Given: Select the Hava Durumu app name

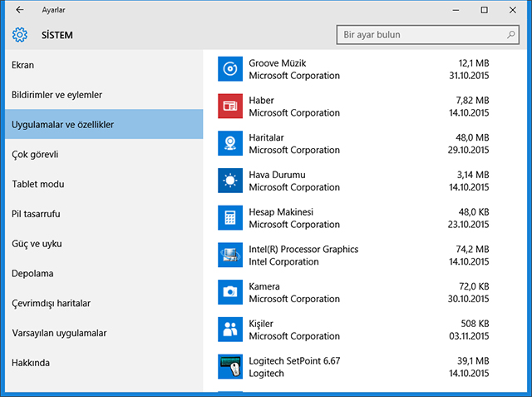Looking at the screenshot, I should [277, 175].
